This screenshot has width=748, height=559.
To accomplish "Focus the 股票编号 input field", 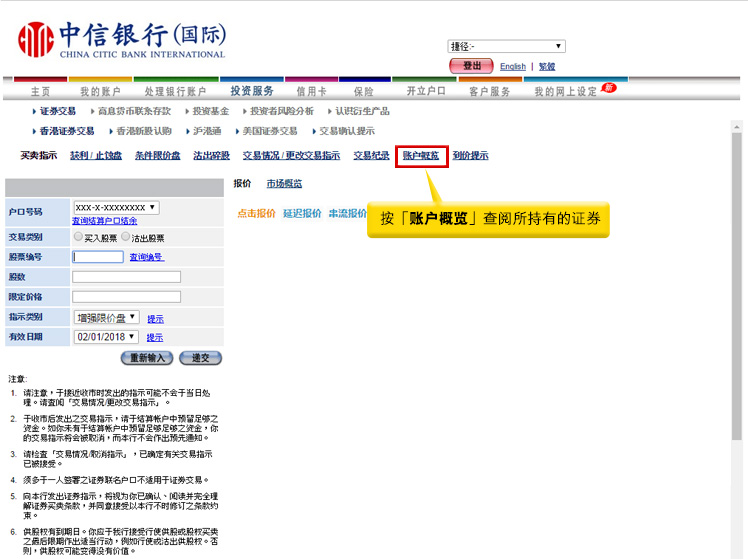I will tap(98, 257).
